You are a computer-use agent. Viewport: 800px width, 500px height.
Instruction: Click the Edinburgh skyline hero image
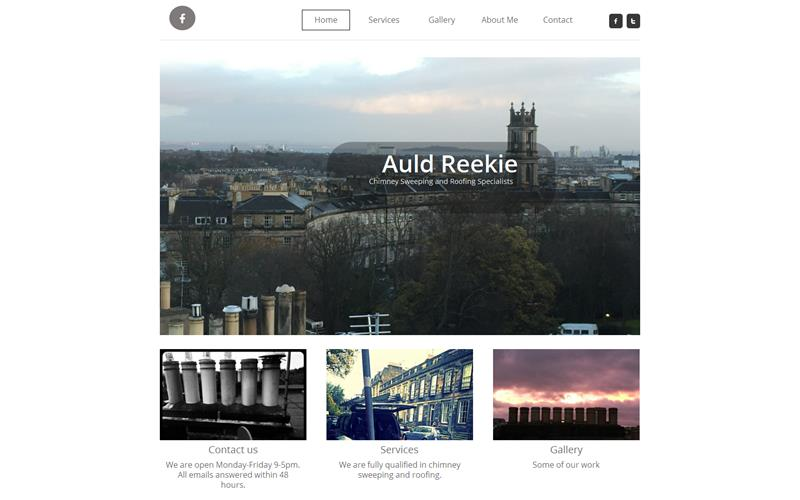(399, 196)
